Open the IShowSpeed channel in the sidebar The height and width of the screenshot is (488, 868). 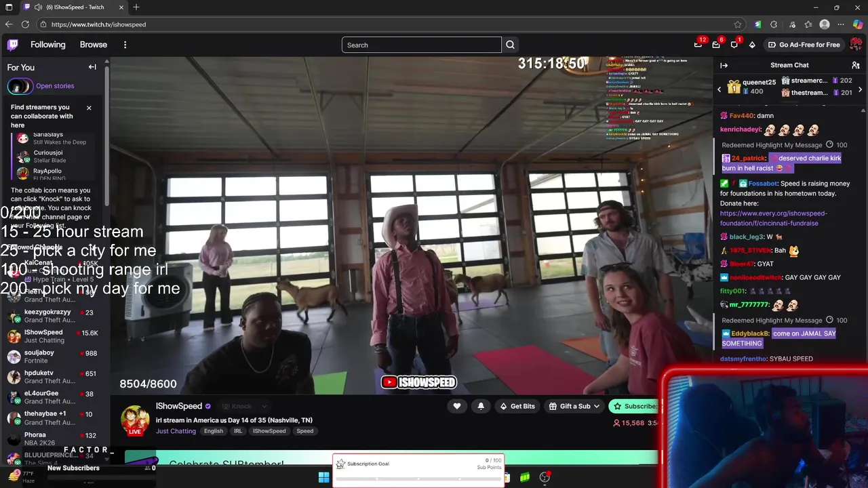click(53, 336)
